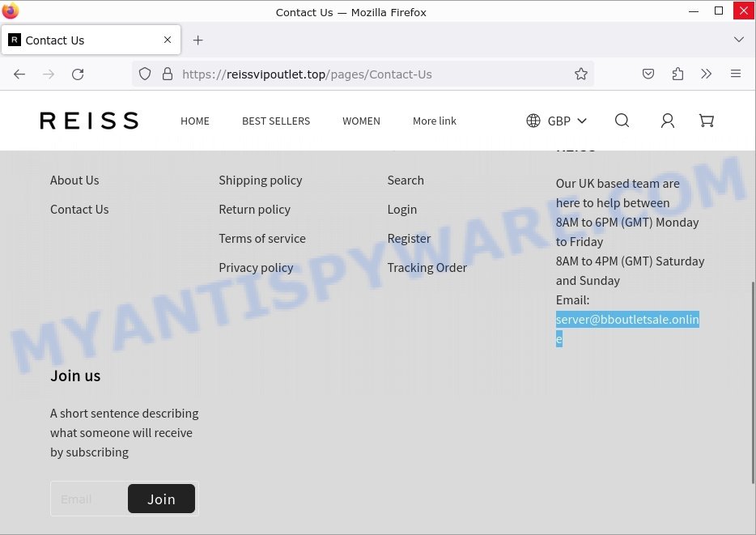Click the Register footer link

[409, 239]
